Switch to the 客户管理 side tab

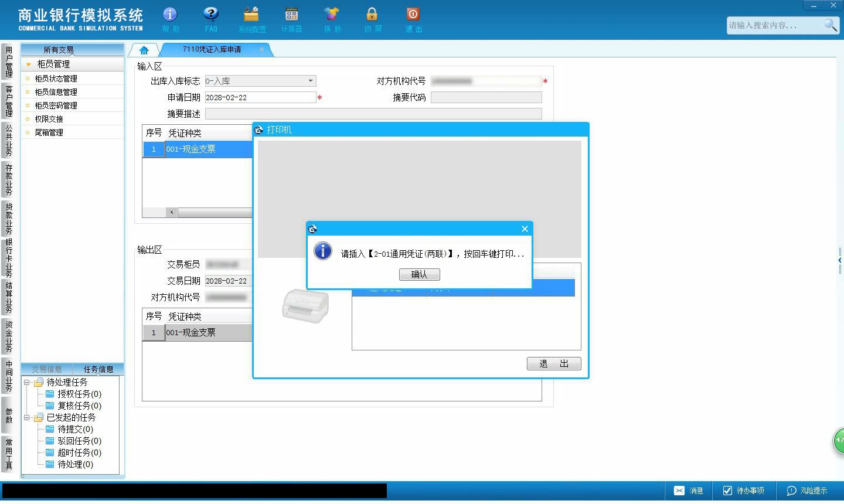8,101
